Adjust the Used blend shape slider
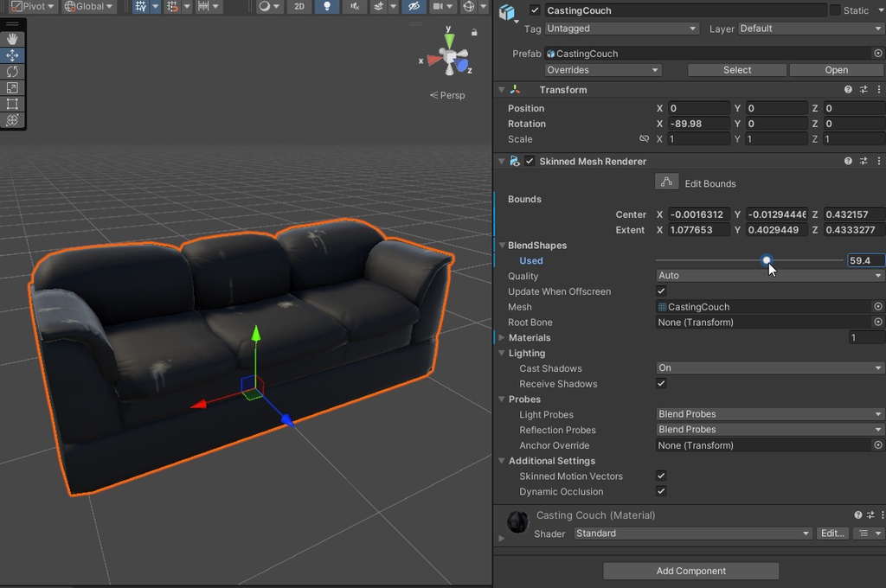 pyautogui.click(x=767, y=260)
